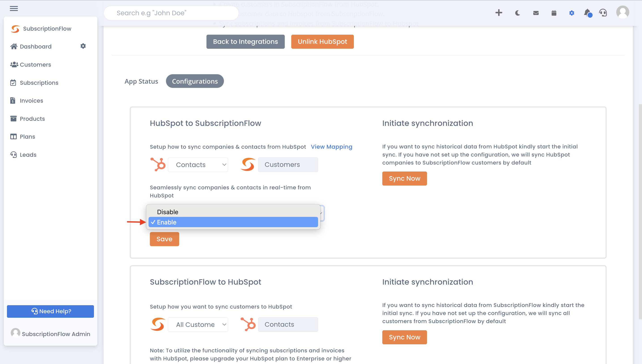Expand the All Customers dropdown

click(x=198, y=324)
